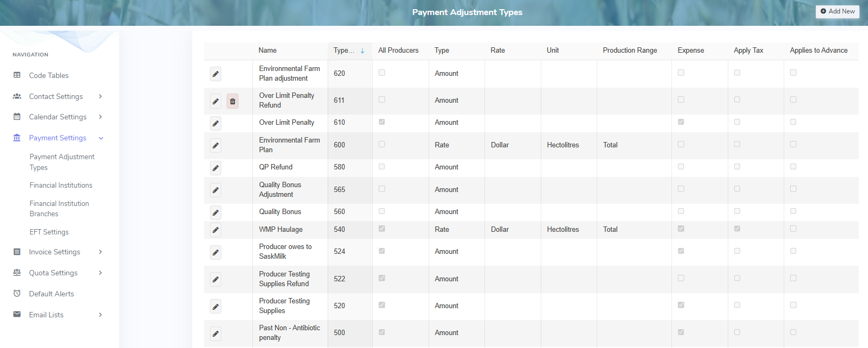Open edit for Producer owes to SaskMilk
868x348 pixels.
[215, 252]
